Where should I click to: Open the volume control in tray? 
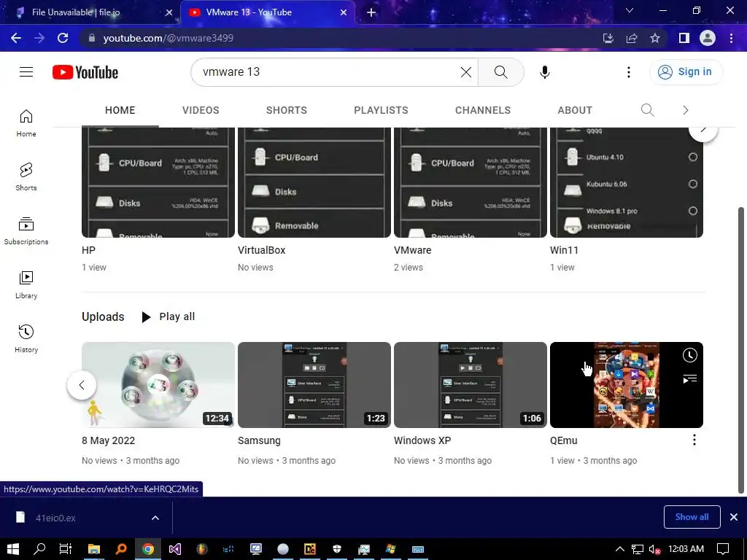click(655, 549)
